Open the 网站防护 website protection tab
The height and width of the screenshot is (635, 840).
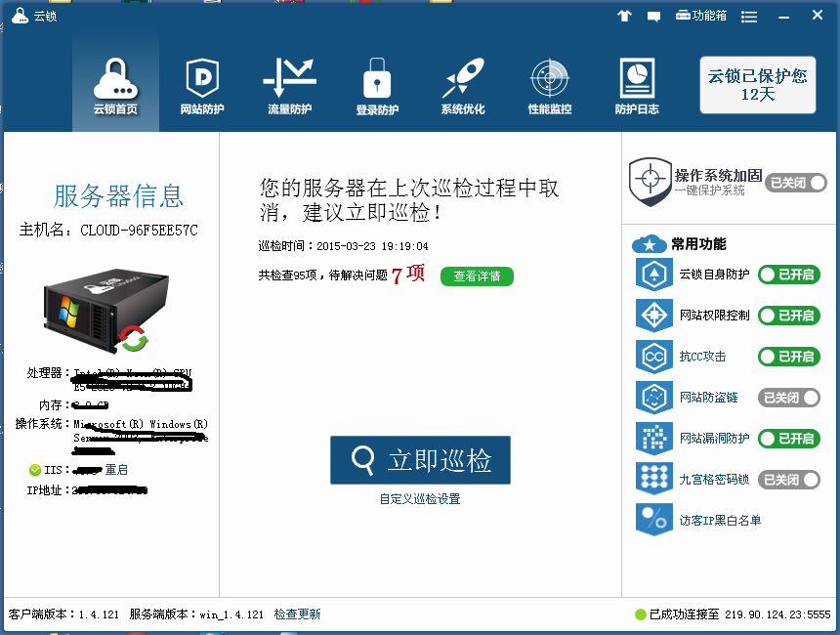202,86
